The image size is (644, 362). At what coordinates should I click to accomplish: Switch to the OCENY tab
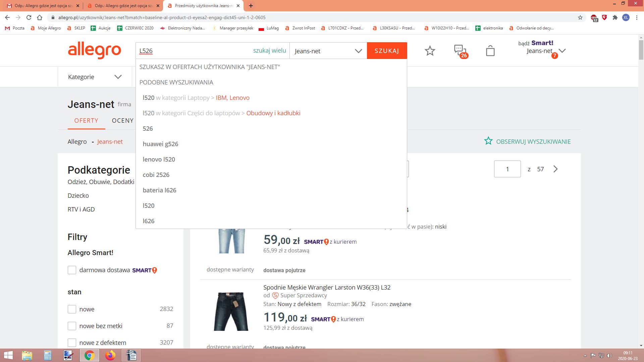click(123, 121)
